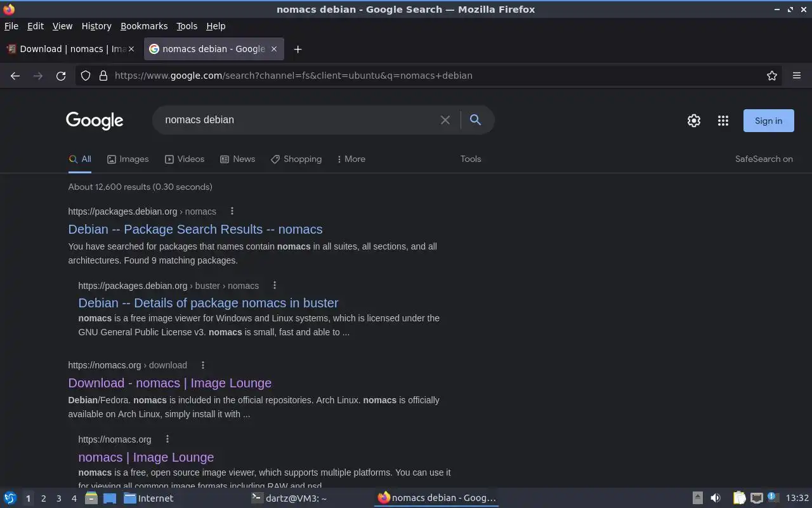Click the Sign in button

(x=768, y=121)
